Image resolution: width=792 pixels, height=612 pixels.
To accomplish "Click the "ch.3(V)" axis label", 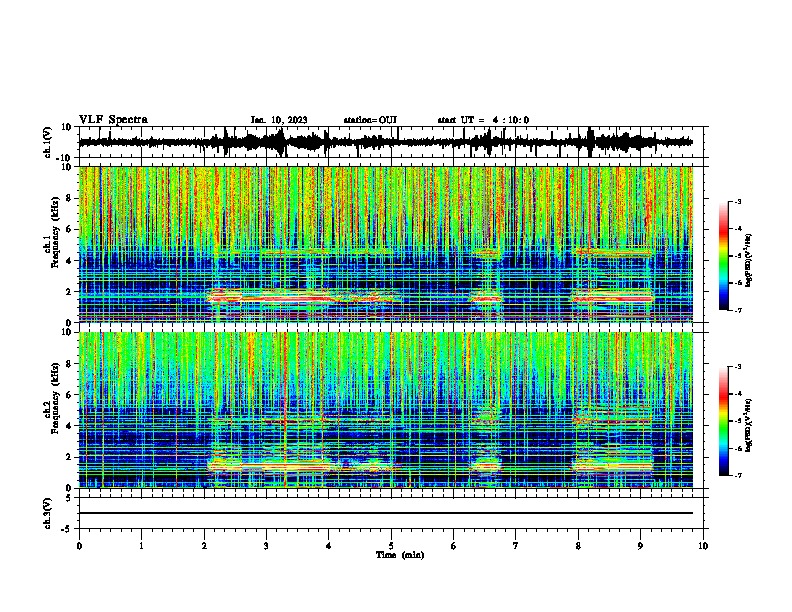I will (48, 514).
